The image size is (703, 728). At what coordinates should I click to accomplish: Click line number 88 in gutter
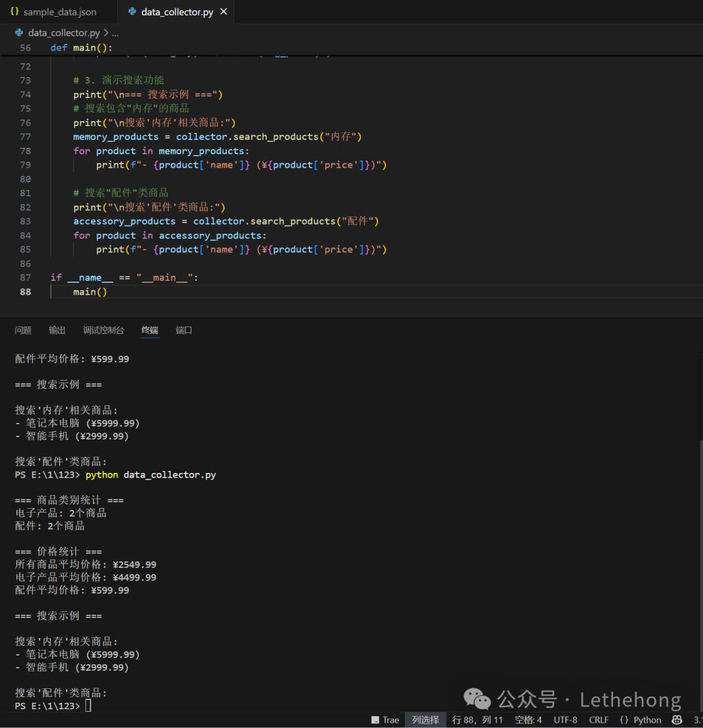(25, 291)
